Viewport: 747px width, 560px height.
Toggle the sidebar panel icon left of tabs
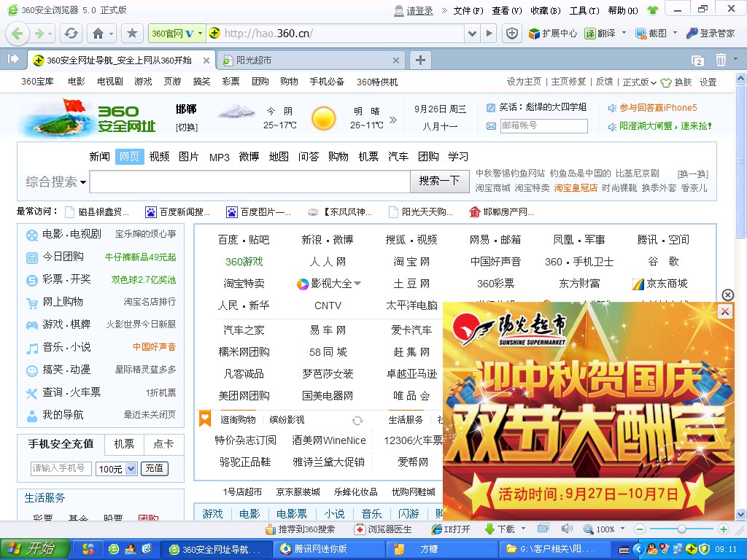point(13,59)
